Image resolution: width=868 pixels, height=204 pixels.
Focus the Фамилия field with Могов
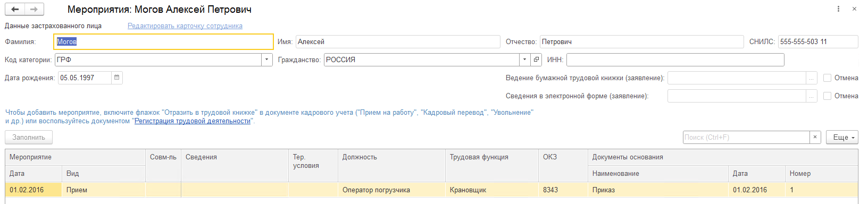click(x=164, y=41)
